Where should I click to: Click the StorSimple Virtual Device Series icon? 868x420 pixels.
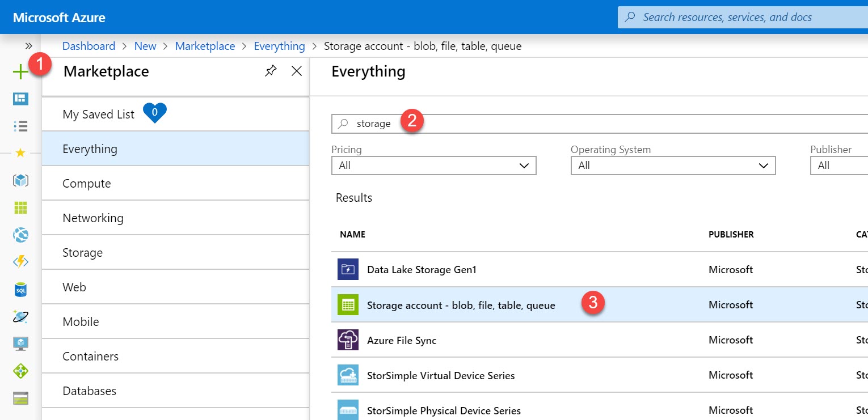point(348,375)
